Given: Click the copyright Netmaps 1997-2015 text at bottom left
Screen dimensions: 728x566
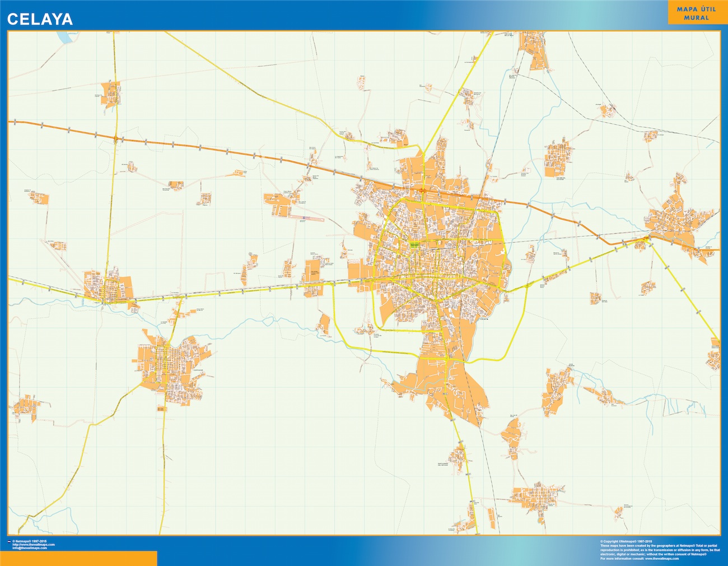Looking at the screenshot, I should pos(29,541).
